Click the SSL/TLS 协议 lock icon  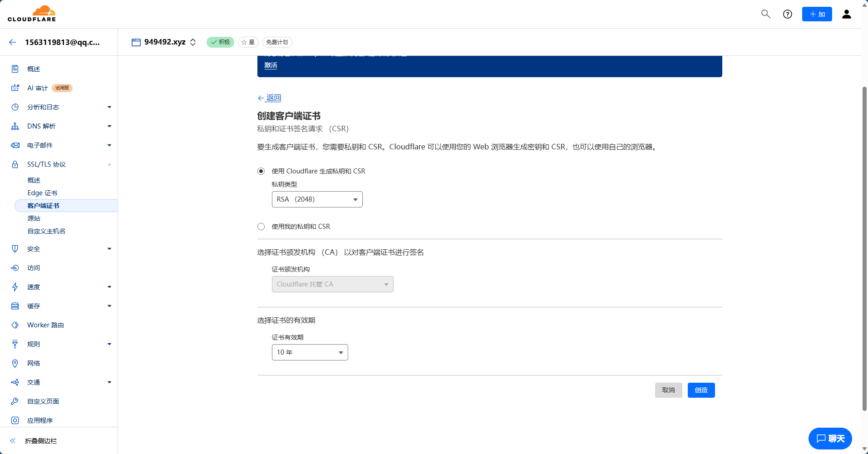tap(15, 164)
